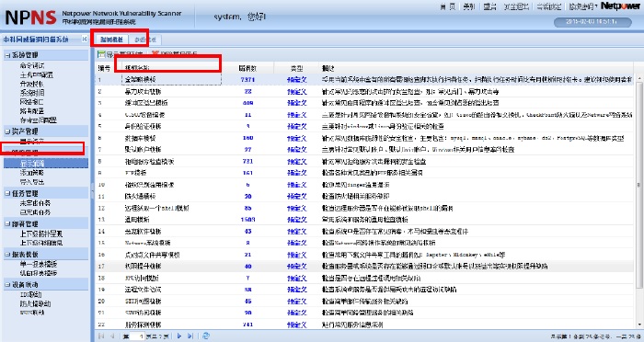This screenshot has width=644, height=342.
Task: Click the splitter handle beside the sidebar
Action: point(92,191)
